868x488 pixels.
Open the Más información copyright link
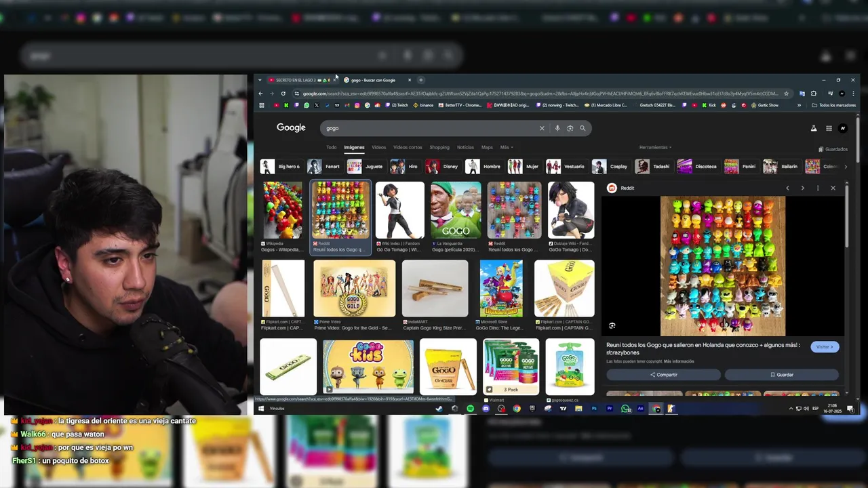click(x=679, y=361)
